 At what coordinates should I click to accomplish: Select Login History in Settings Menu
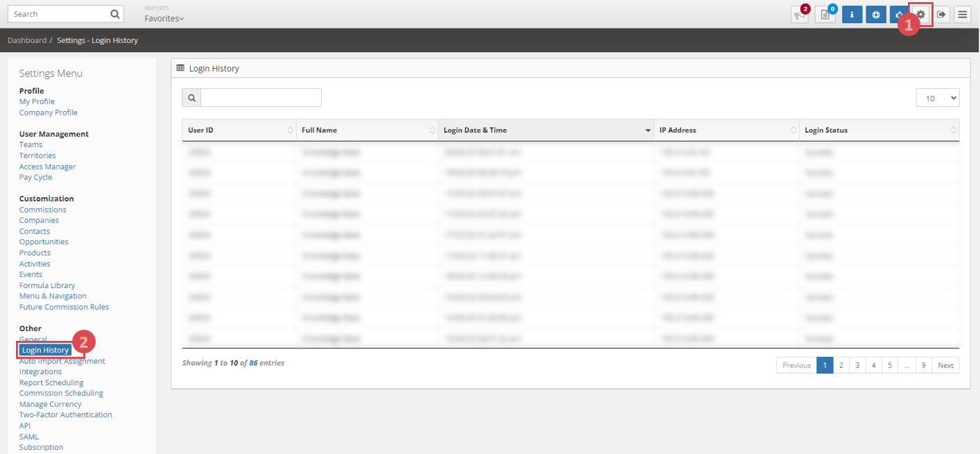click(x=45, y=350)
